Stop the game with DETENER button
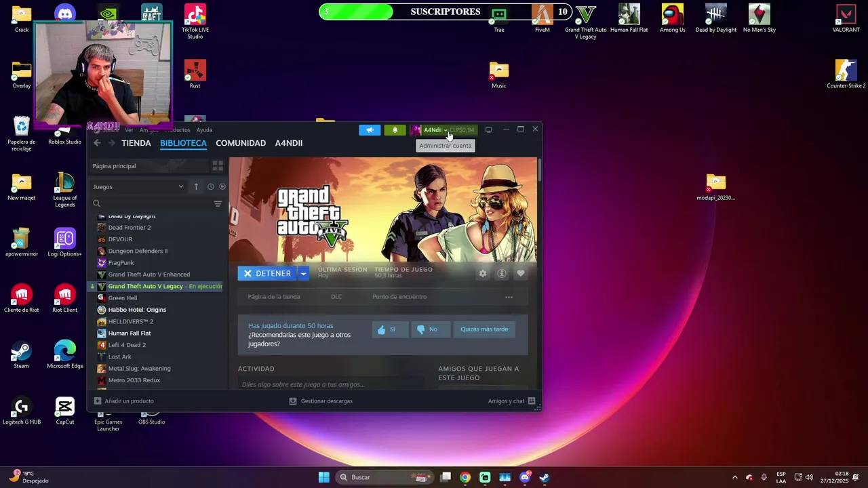Screen dimensions: 868x488 point(267,273)
